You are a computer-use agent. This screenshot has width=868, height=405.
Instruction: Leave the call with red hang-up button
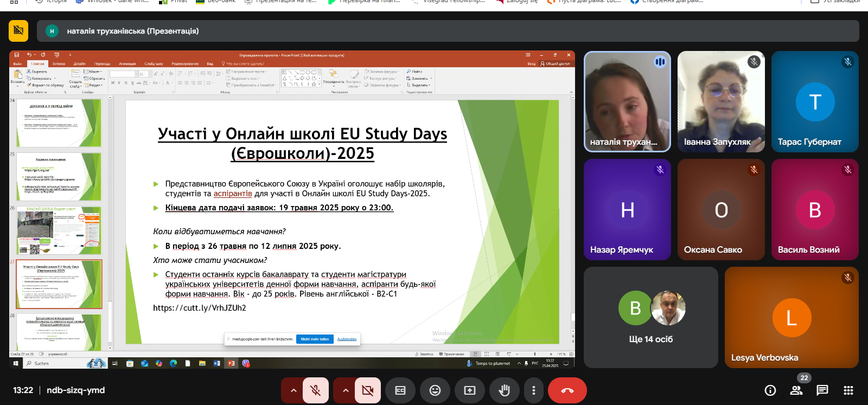click(567, 390)
